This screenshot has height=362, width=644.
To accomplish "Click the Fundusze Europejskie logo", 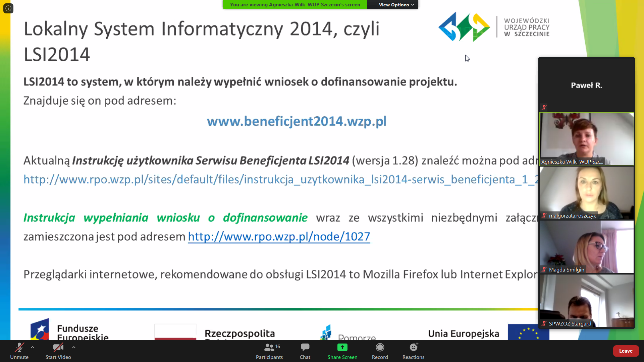I will [x=69, y=329].
